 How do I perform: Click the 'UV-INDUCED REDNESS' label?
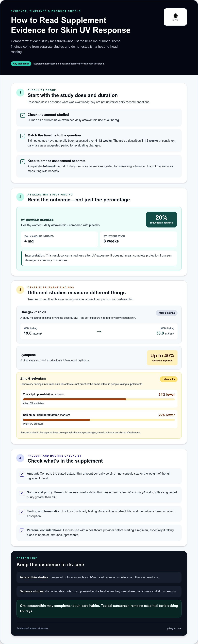37,220
